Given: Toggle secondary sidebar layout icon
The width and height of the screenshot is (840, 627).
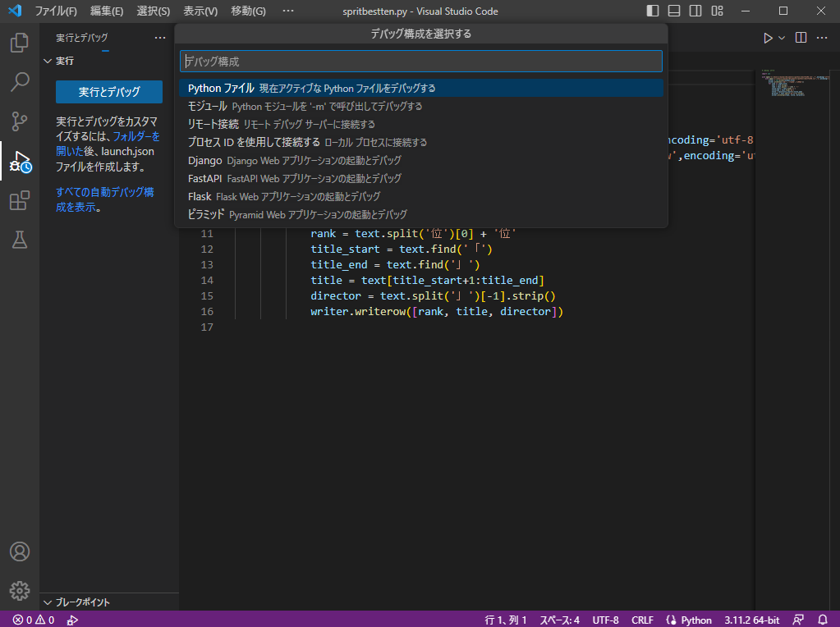Looking at the screenshot, I should tap(695, 11).
